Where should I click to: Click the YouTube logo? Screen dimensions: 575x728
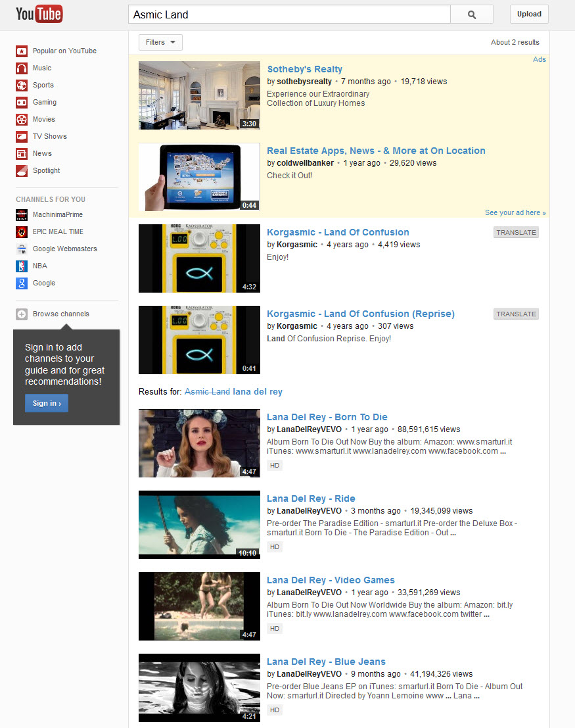(x=39, y=14)
